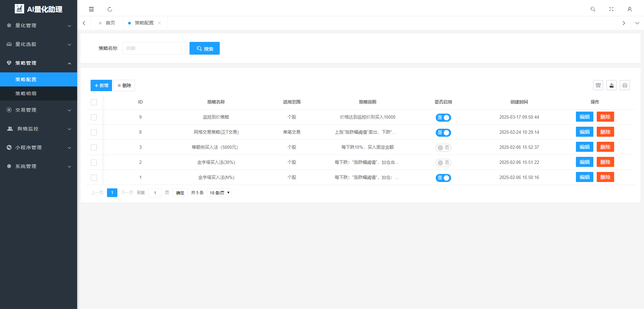Check the select-all checkbox in table header
Viewport: 644px width, 309px height.
[x=94, y=102]
